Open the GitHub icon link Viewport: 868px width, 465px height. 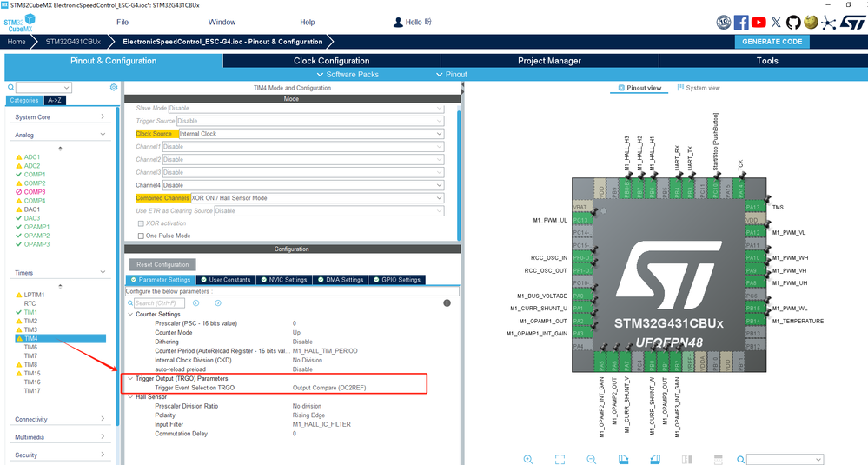[x=793, y=22]
